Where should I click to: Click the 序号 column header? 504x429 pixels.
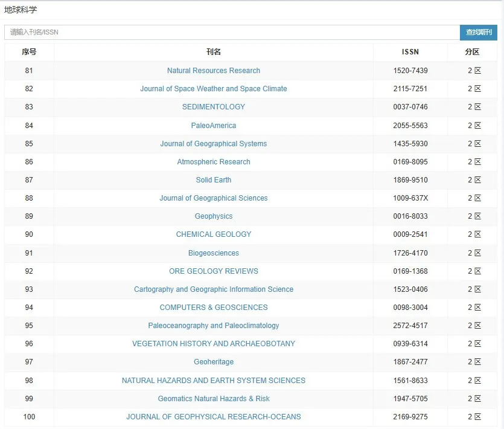[x=29, y=52]
